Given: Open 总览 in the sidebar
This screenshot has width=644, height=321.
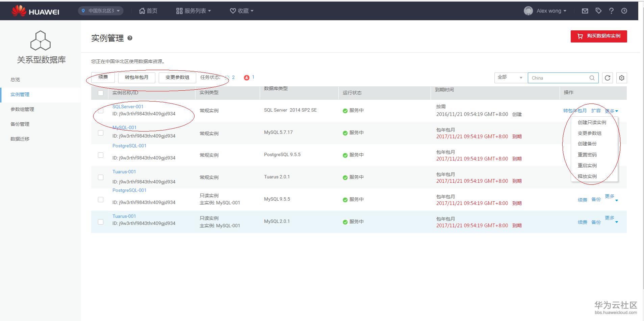Looking at the screenshot, I should (x=15, y=80).
